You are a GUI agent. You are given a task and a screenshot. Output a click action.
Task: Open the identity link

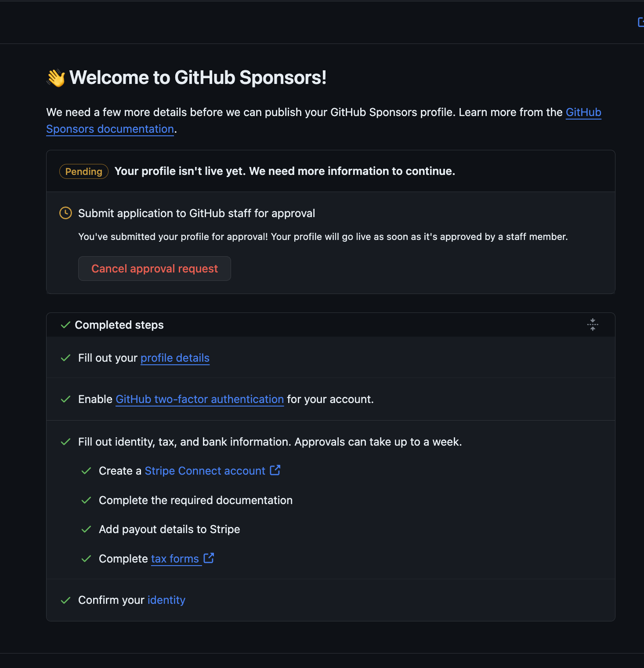pos(166,600)
